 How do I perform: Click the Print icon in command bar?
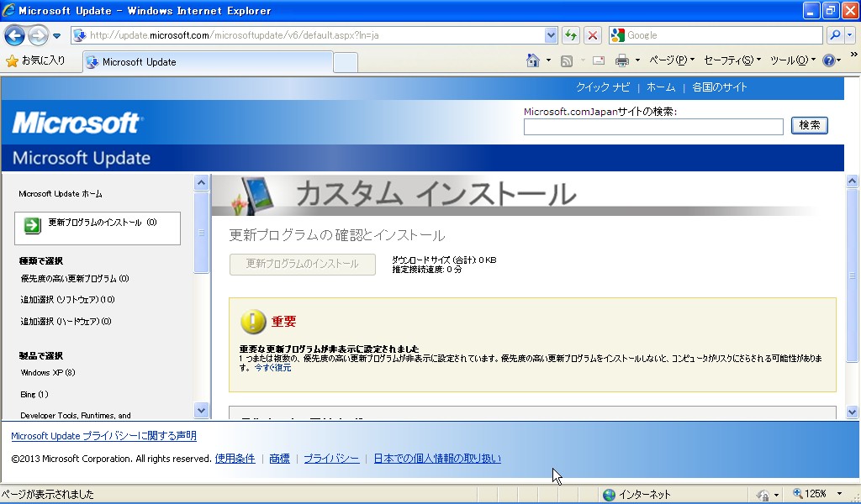622,60
